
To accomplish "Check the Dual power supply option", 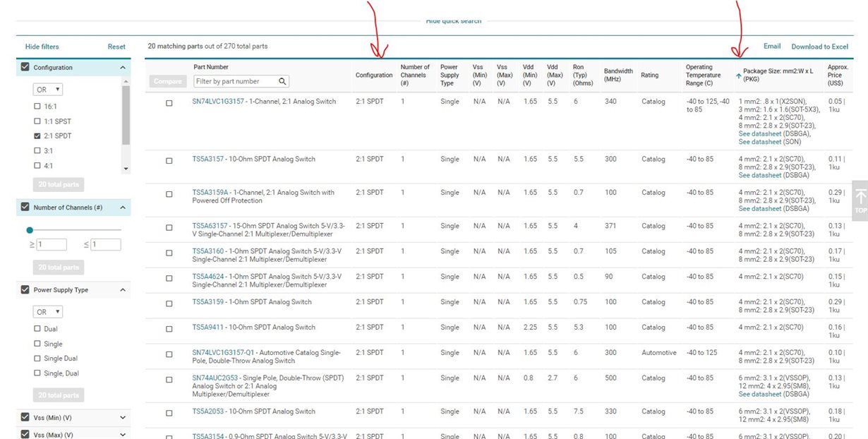I will 37,328.
